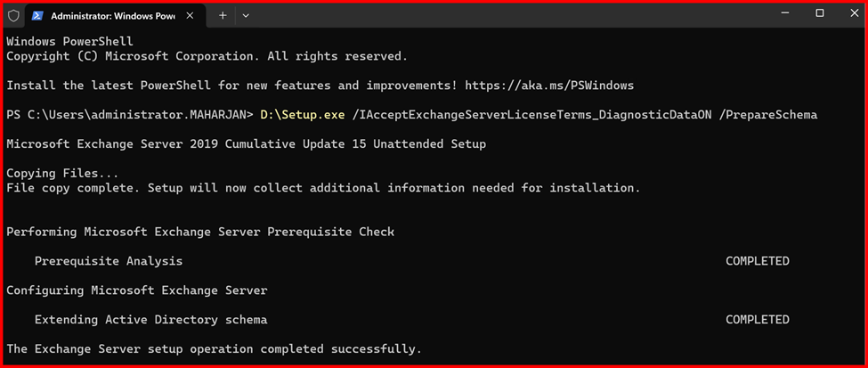
Task: Click the PS C:\Users\administrator.MAHARJAN prompt
Action: click(x=129, y=115)
